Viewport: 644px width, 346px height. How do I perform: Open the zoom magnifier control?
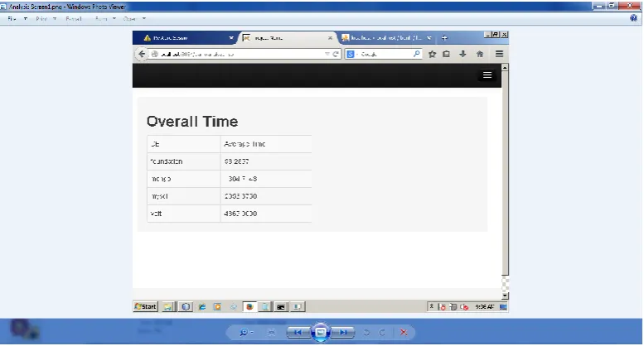(246, 332)
